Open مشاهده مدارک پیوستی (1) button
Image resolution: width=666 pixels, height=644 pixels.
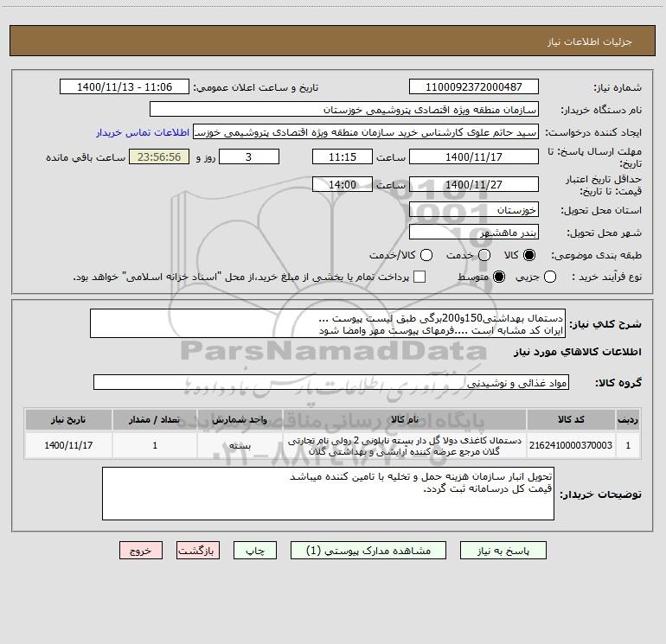coord(368,551)
